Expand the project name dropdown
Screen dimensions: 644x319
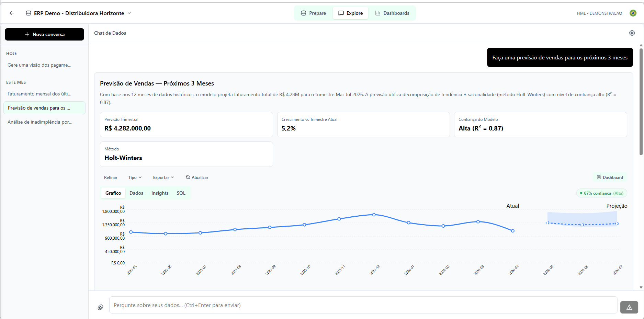point(129,13)
